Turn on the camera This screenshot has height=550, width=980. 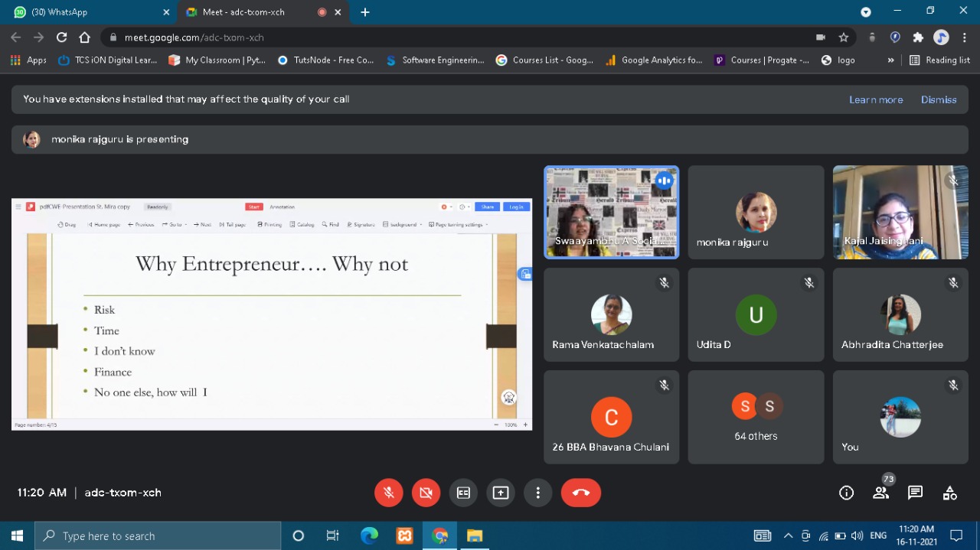[x=426, y=493]
